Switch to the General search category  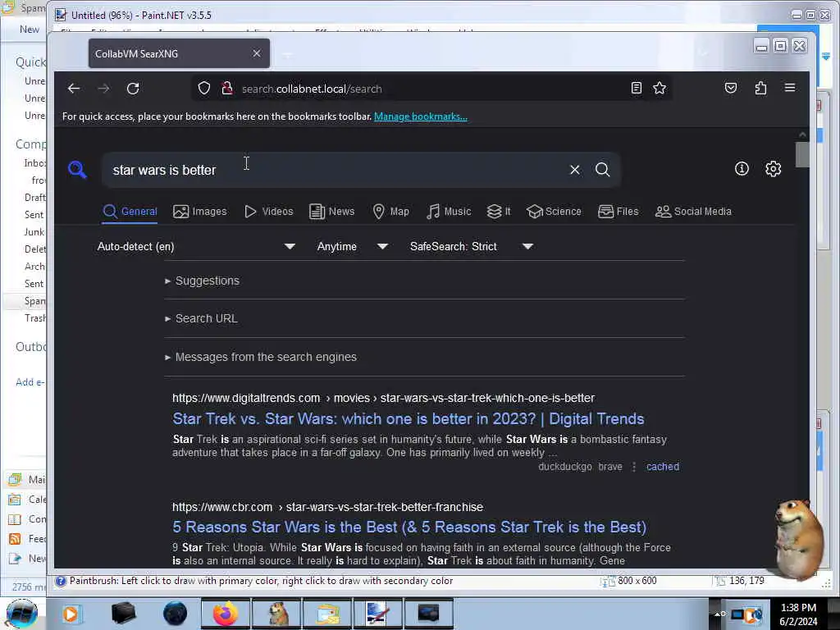tap(130, 212)
